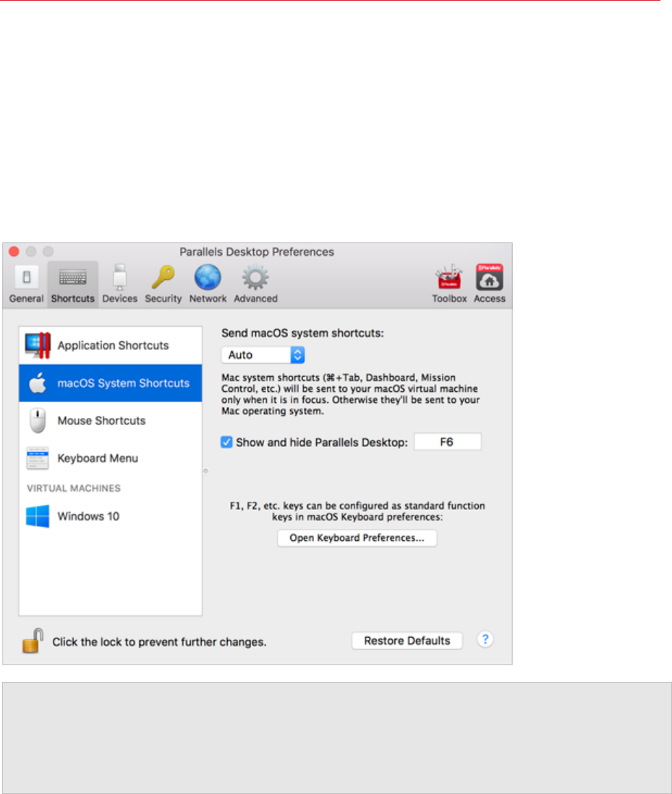
Task: Click the Apple logo icon in sidebar
Action: click(x=38, y=383)
